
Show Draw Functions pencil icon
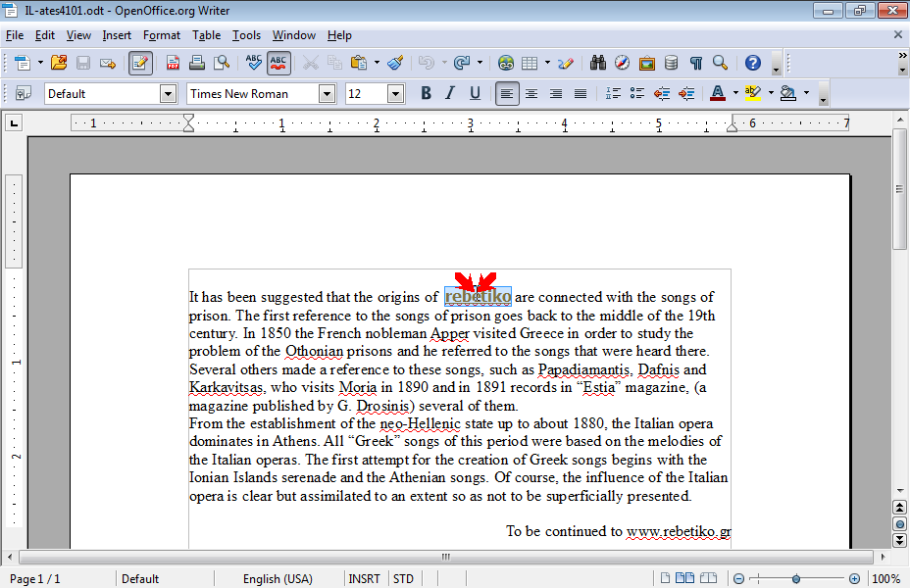click(x=566, y=63)
